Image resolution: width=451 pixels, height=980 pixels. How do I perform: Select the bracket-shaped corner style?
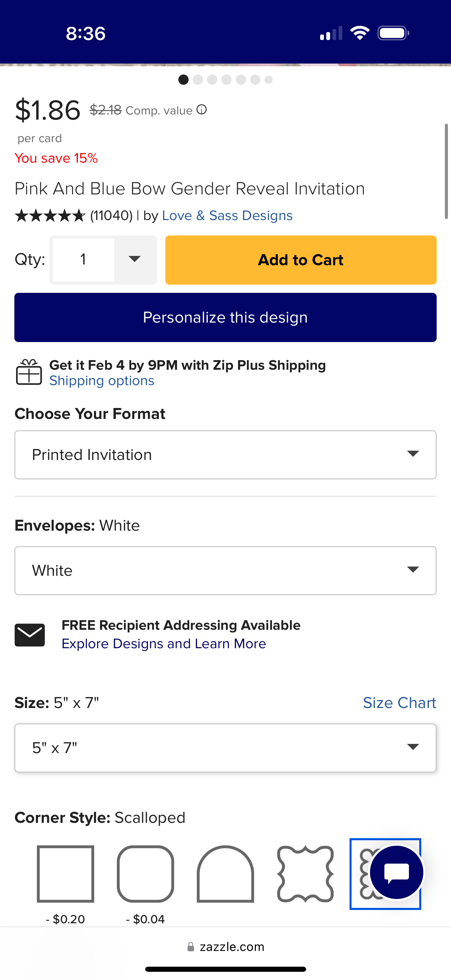tap(305, 874)
